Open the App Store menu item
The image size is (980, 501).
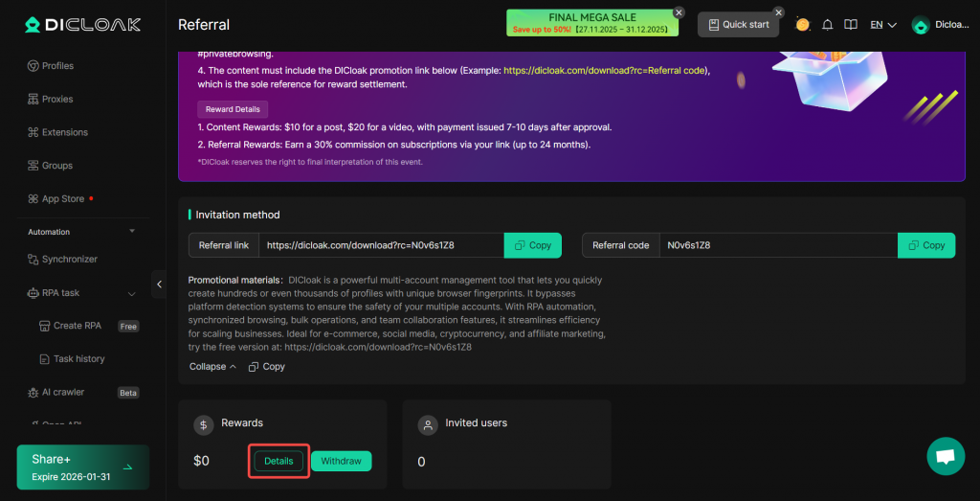(x=63, y=198)
